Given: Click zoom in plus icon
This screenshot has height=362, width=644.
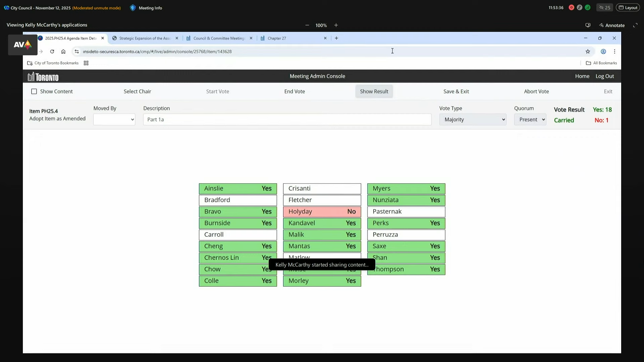Looking at the screenshot, I should (x=336, y=25).
